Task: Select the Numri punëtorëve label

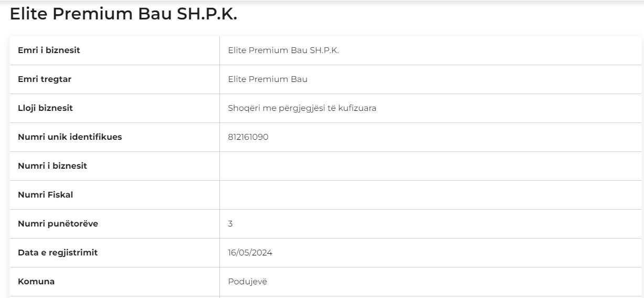Action: click(x=58, y=224)
